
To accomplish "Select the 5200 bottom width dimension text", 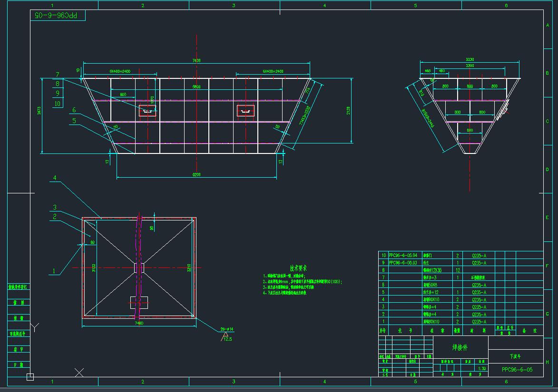I will pyautogui.click(x=196, y=175).
